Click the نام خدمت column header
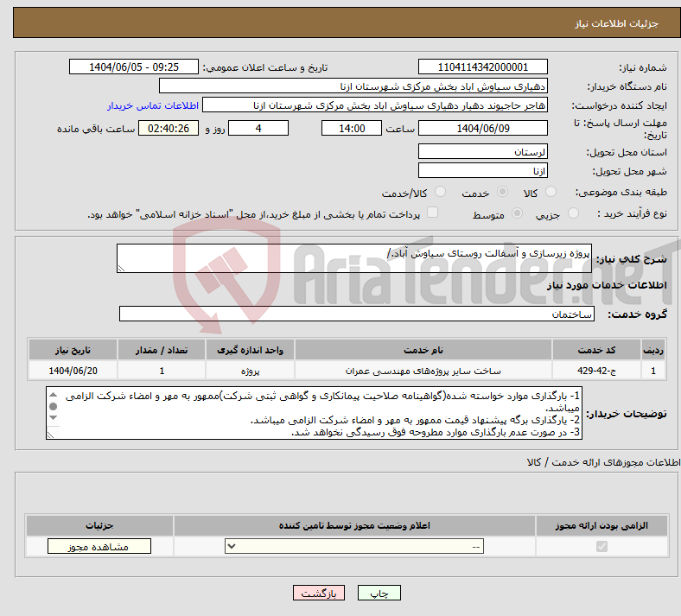This screenshot has width=681, height=616. click(423, 350)
